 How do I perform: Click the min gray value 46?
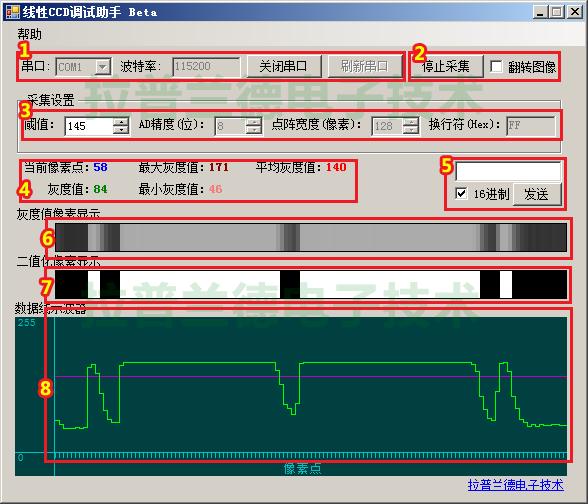pyautogui.click(x=215, y=189)
